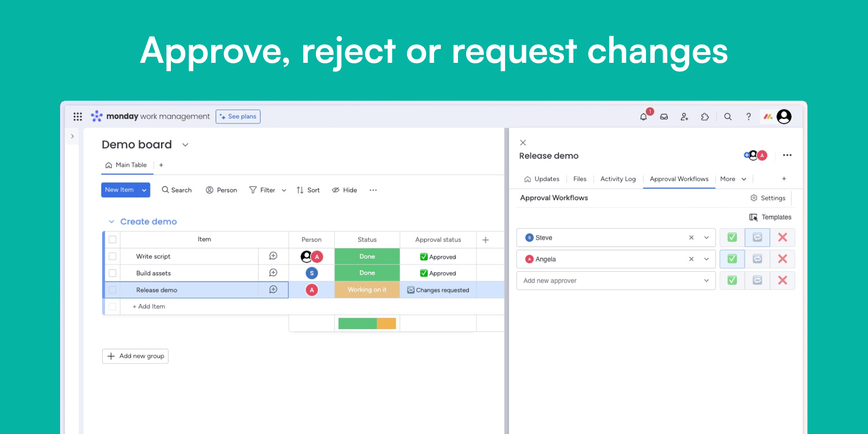Open the notifications bell
This screenshot has width=868, height=434.
(x=643, y=117)
